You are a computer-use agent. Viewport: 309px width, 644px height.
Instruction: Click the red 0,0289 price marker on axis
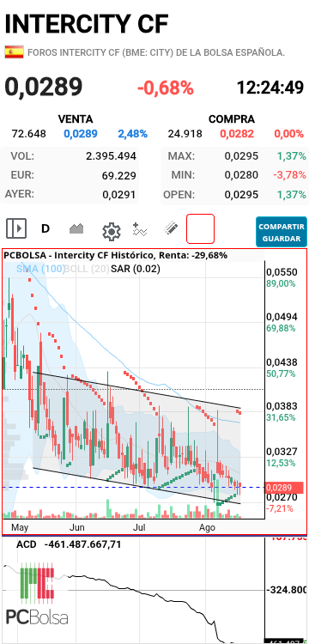[284, 488]
